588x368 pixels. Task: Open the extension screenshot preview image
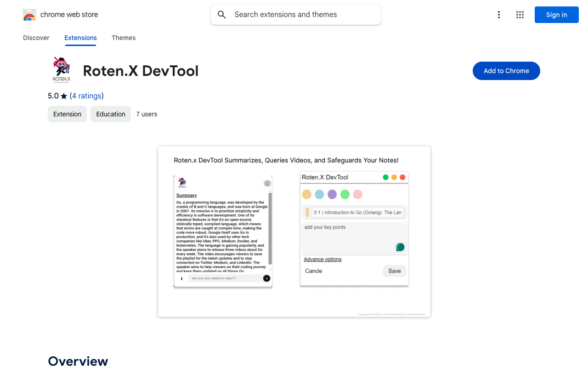point(294,232)
